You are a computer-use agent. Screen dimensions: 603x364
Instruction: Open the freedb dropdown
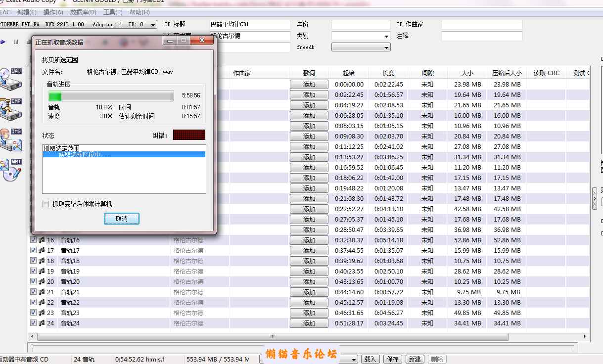361,47
